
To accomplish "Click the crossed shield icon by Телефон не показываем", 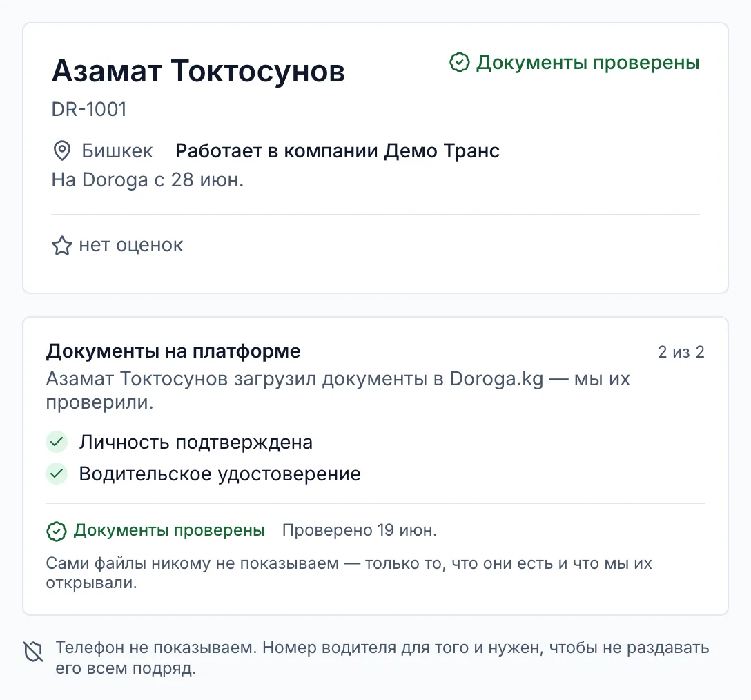I will click(x=34, y=652).
